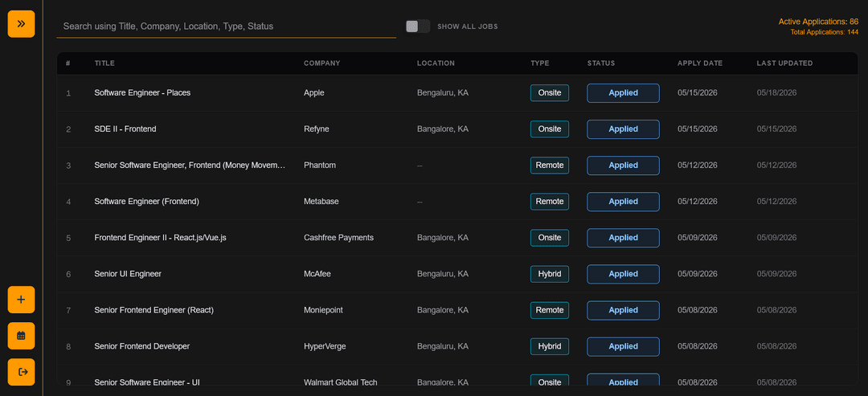Click the 'Apple' company cell
Screen dimensions: 868x396
pyautogui.click(x=314, y=93)
